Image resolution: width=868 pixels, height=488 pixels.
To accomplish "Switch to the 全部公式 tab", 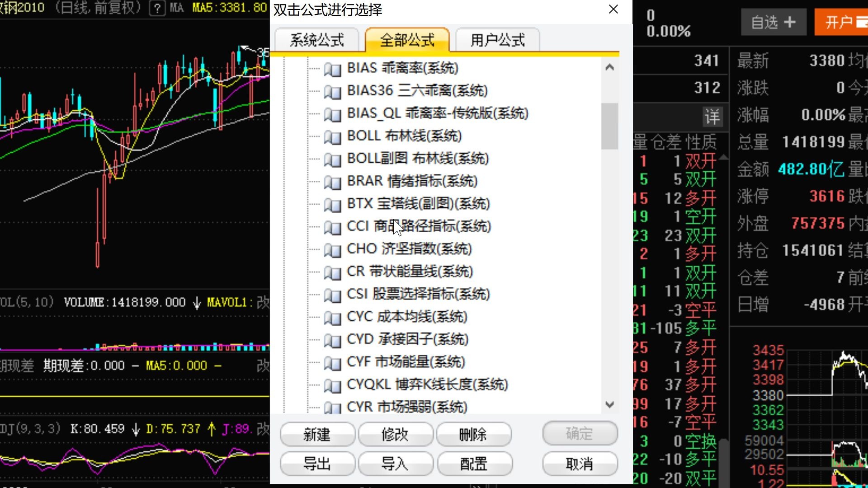I will click(x=407, y=40).
